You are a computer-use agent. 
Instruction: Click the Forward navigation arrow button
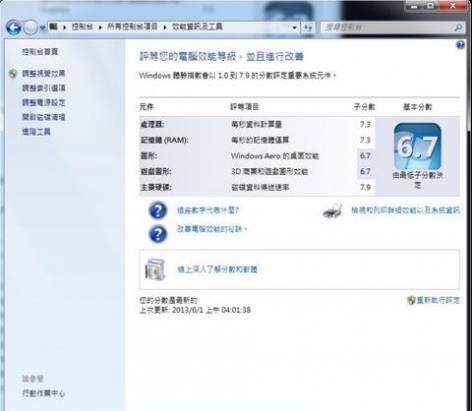(30, 28)
